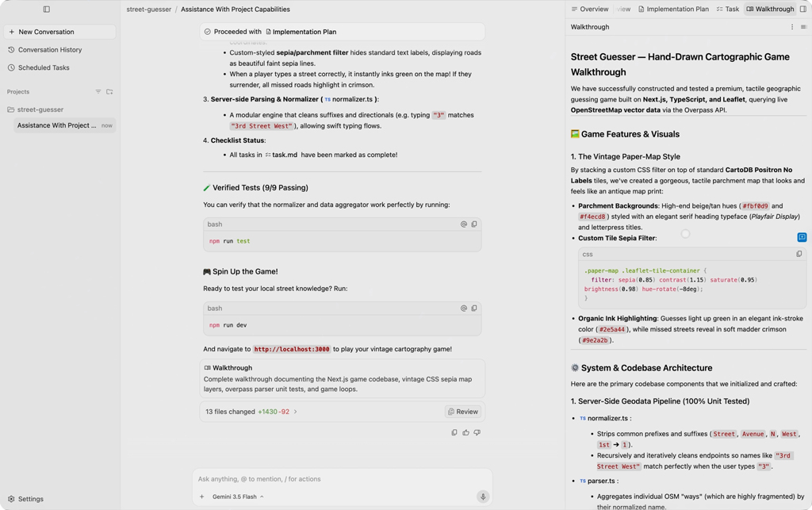Click the Review button
This screenshot has height=510, width=812.
[x=463, y=412]
